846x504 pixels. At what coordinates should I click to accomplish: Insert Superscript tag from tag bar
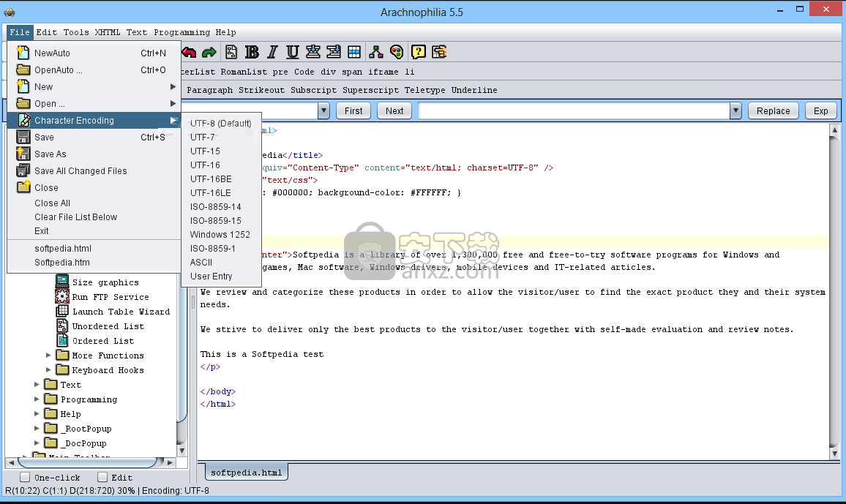point(370,90)
